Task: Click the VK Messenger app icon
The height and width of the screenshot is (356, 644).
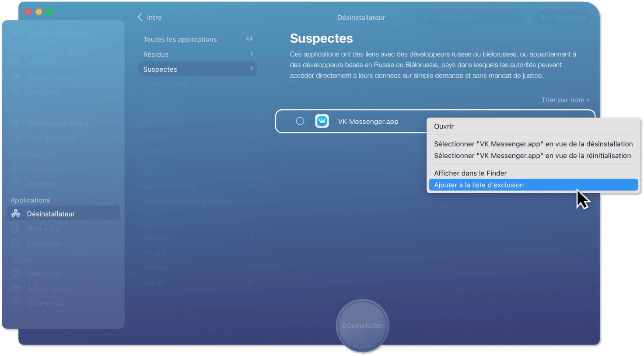Action: [322, 121]
